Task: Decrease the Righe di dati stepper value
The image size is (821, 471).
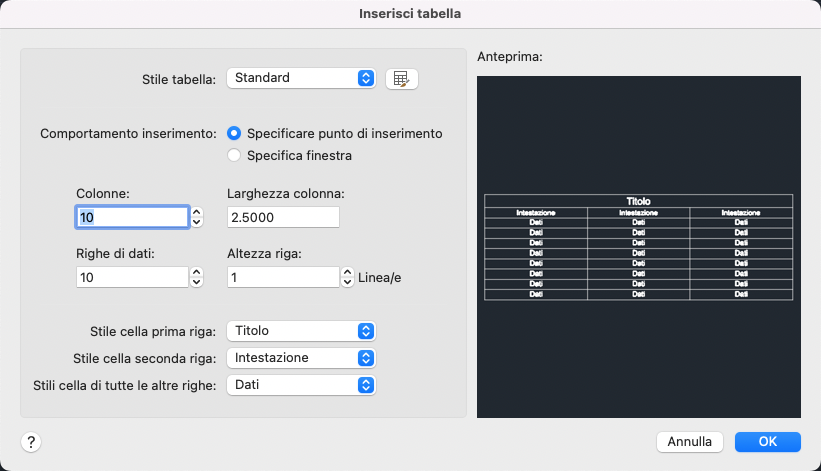Action: coord(197,283)
